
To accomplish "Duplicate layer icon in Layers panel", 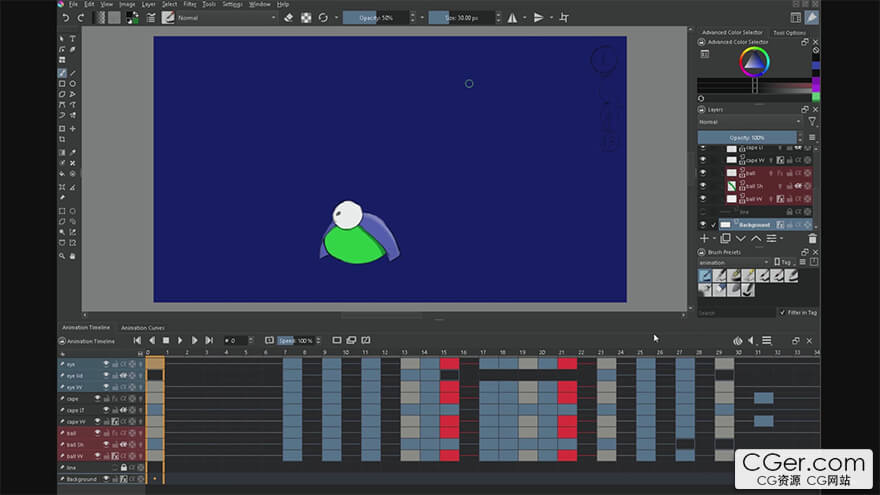I will 725,239.
